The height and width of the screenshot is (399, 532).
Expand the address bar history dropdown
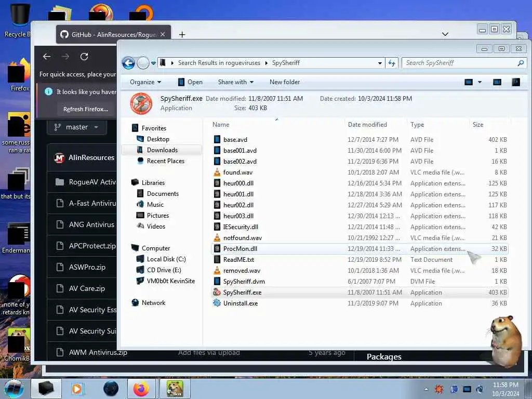pyautogui.click(x=380, y=63)
